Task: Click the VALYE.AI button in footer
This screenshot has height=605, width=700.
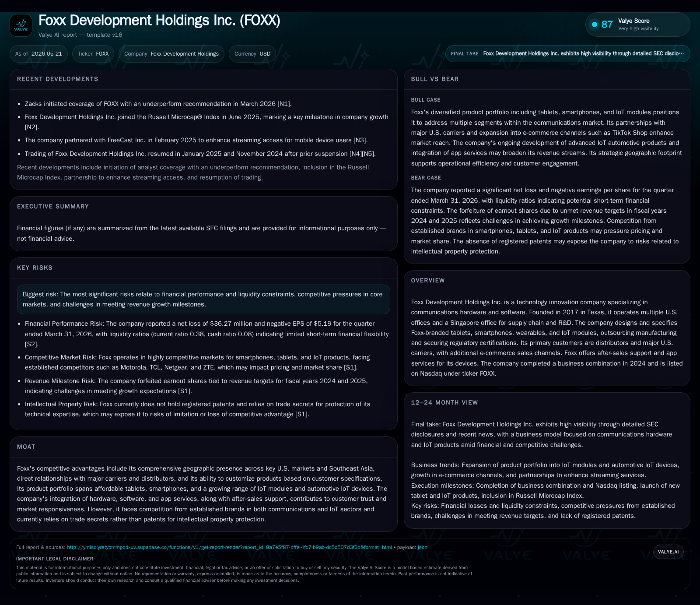Action: tap(668, 552)
